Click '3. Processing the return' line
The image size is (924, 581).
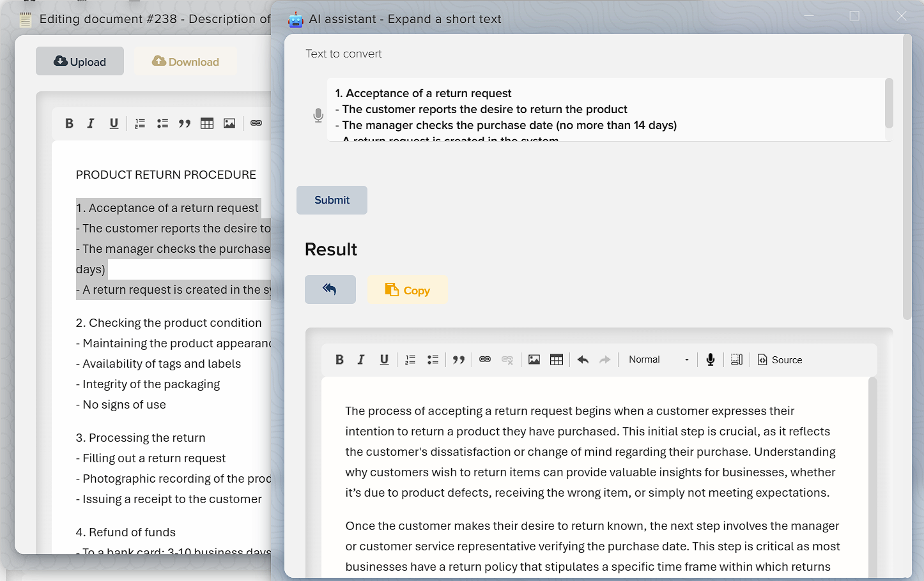click(x=141, y=438)
